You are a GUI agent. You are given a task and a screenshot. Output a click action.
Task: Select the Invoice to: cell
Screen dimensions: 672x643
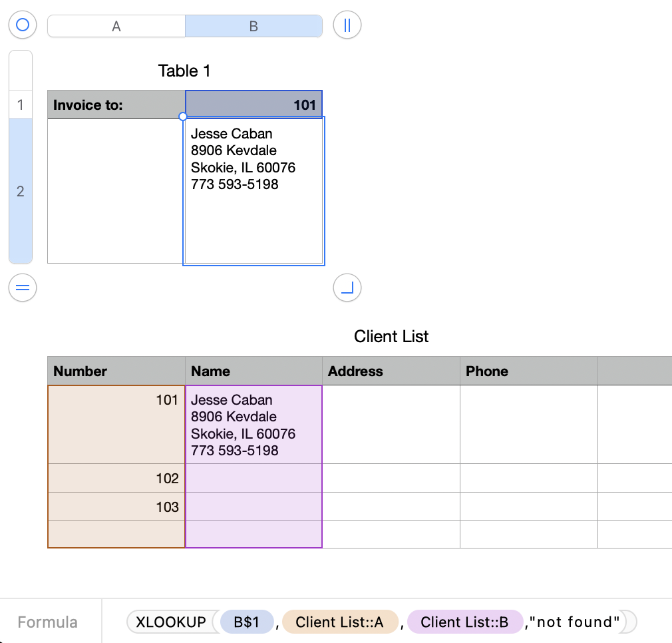(116, 105)
